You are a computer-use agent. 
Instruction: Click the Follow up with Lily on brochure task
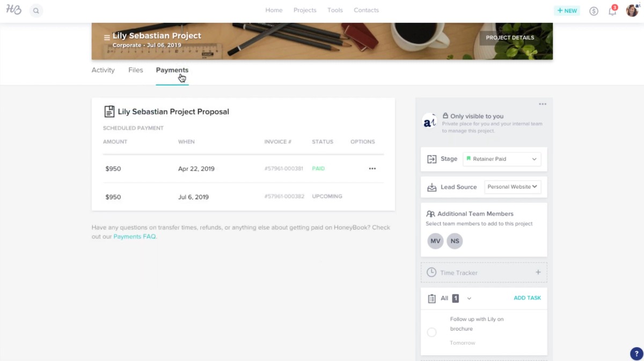coord(477,324)
